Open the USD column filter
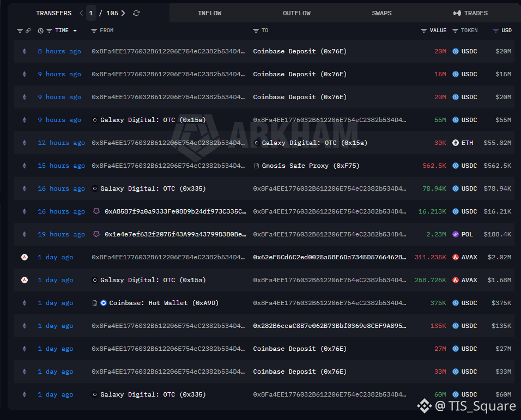The height and width of the screenshot is (420, 521). click(x=495, y=31)
